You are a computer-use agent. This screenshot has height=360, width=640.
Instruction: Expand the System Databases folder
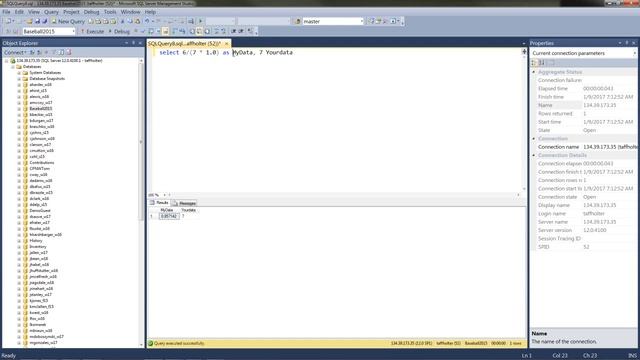click(x=19, y=73)
